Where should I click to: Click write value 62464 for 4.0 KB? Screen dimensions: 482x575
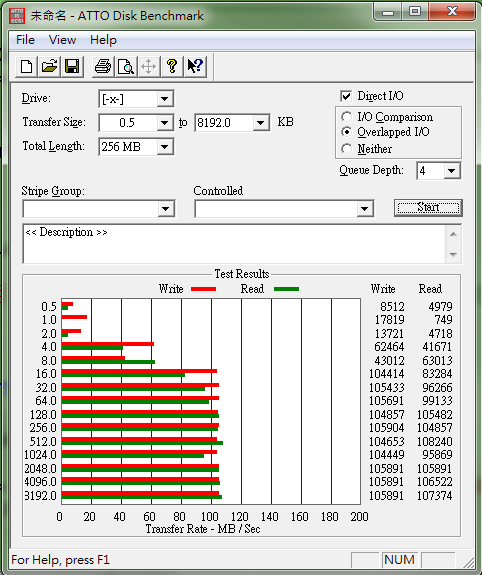(389, 347)
